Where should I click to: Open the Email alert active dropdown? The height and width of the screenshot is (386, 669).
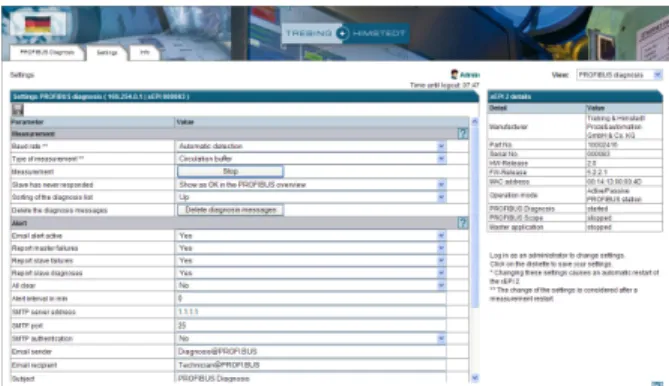(x=312, y=235)
